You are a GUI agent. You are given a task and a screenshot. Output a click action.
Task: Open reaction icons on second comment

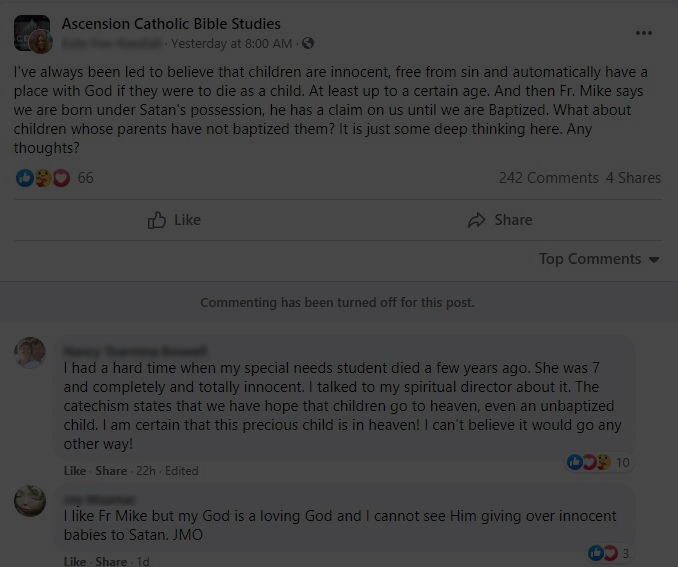click(597, 553)
